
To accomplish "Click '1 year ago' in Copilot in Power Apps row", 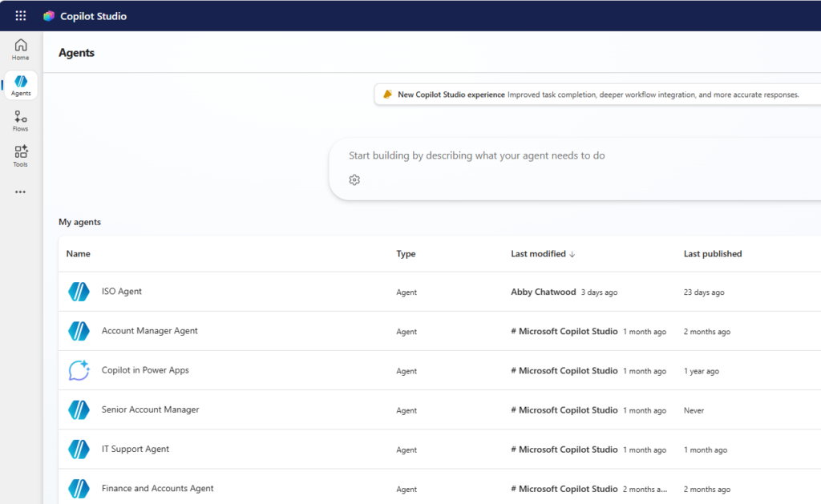I will tap(701, 371).
